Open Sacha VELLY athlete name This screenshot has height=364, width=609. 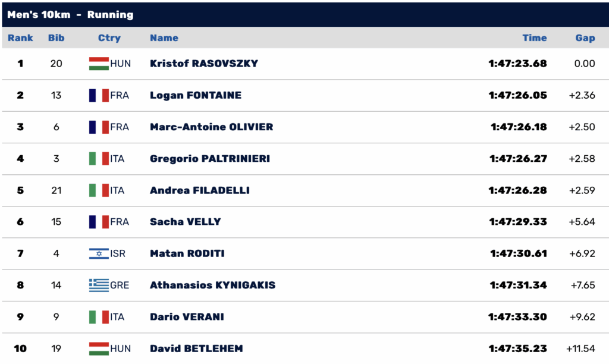[185, 222]
